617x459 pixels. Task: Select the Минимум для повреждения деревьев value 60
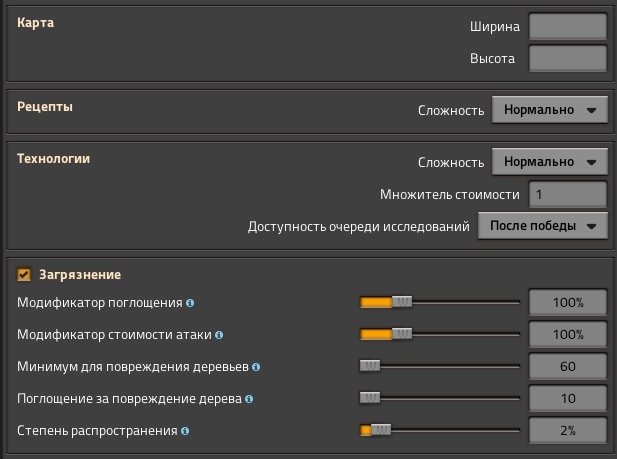tap(567, 366)
